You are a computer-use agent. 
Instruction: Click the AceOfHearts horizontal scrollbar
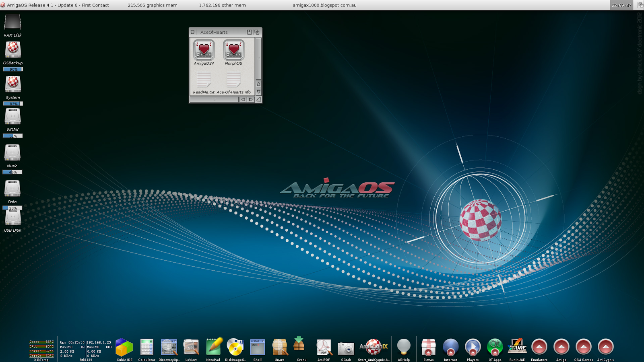tap(215, 99)
